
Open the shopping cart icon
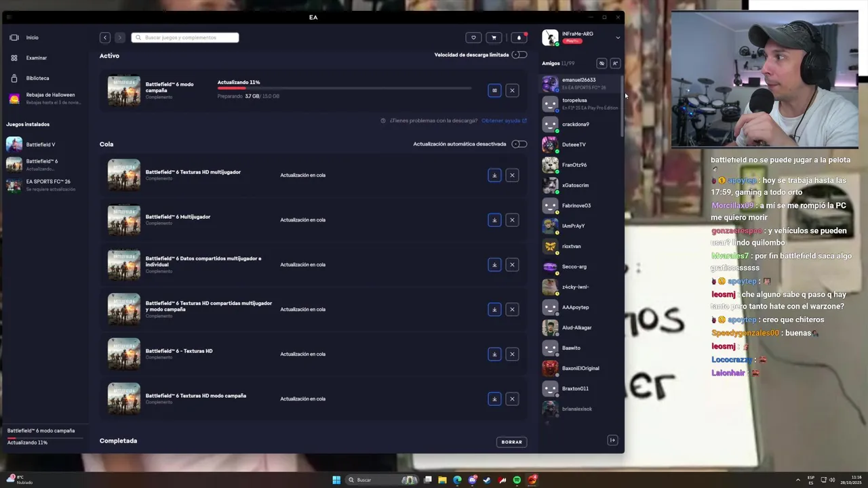[x=494, y=37]
